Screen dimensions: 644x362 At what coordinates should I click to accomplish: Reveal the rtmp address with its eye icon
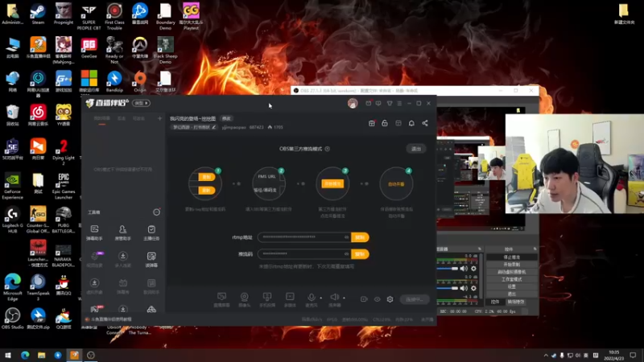[x=346, y=237]
